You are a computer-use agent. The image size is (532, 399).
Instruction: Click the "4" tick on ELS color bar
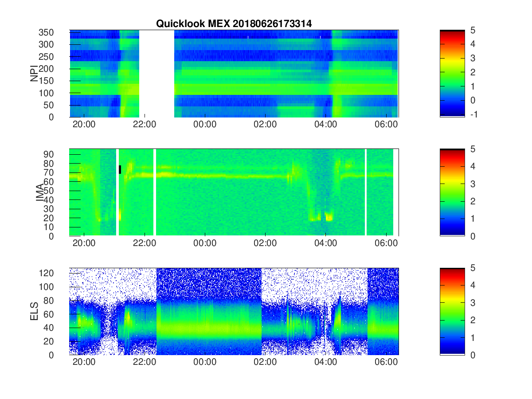(x=473, y=285)
